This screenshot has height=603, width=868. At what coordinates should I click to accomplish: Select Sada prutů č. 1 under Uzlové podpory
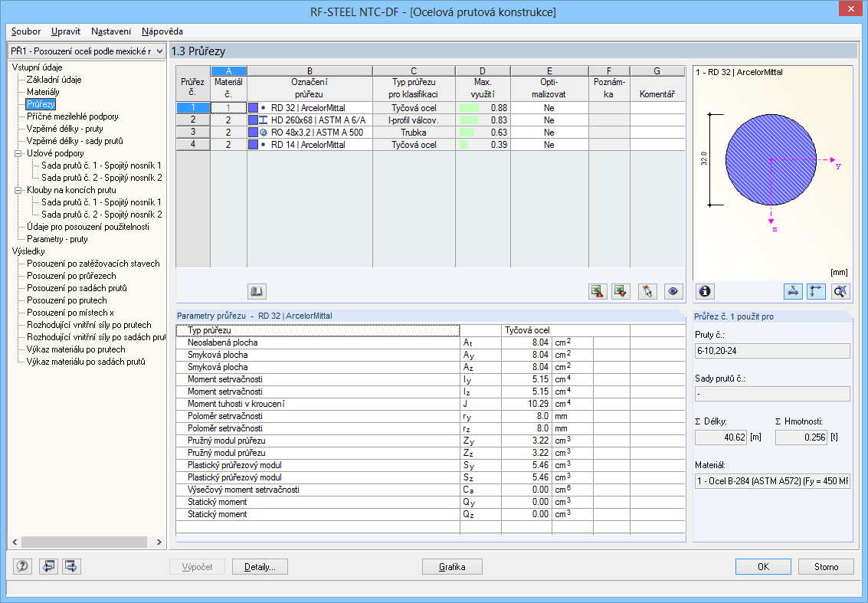(x=102, y=165)
